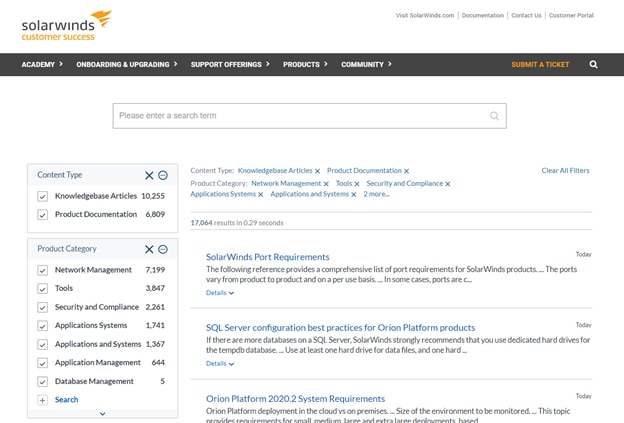Focus the search term input field
The image size is (624, 423).
[309, 116]
